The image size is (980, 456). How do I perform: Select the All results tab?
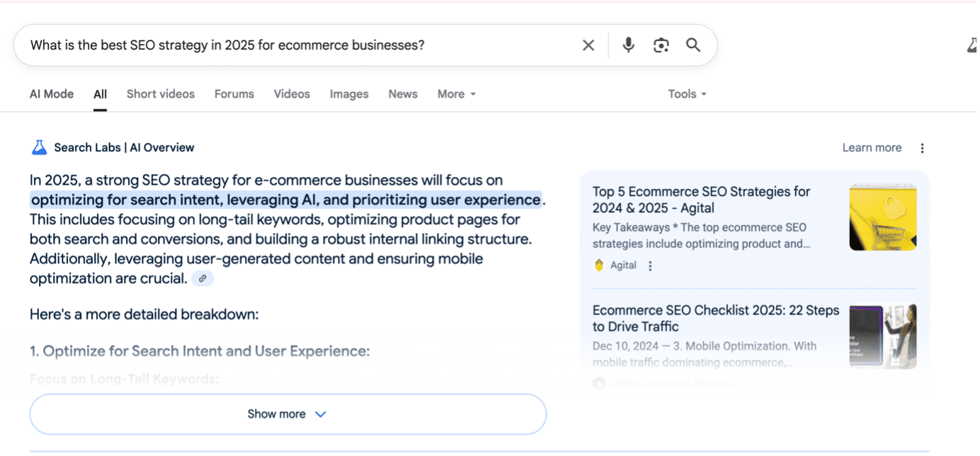pos(100,94)
